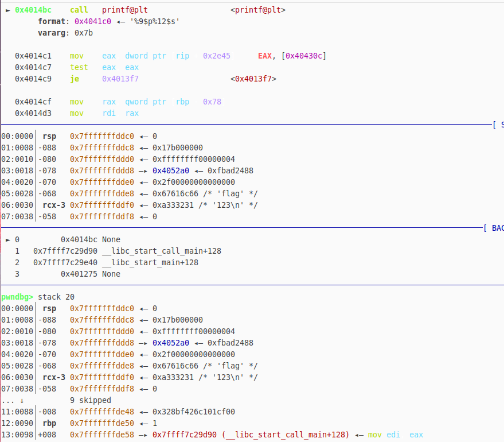Viewport: 504px width, 442px height.
Task: Select the 'rdi' operand in the last mov
Action: [x=108, y=114]
